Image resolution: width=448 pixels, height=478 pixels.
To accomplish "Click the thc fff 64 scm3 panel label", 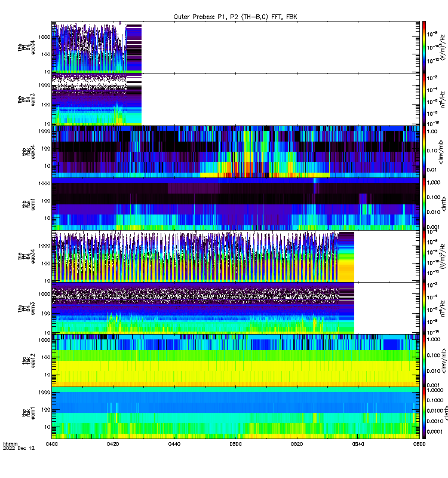I will click(26, 308).
